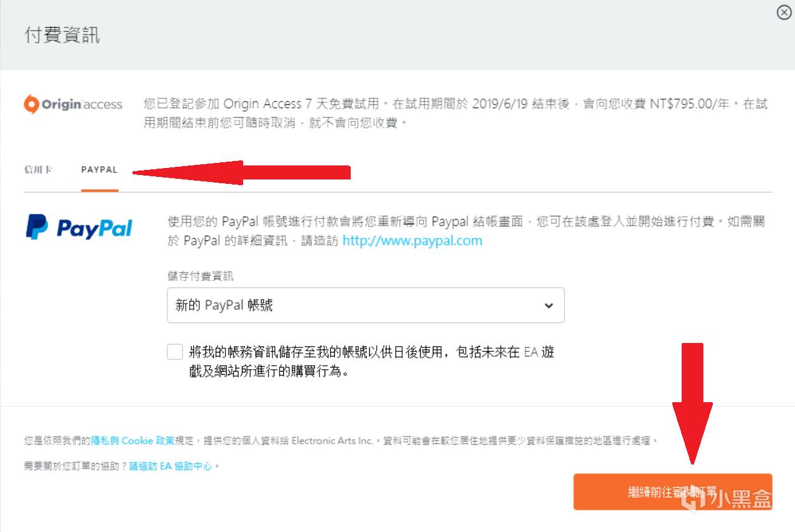This screenshot has height=532, width=795.
Task: Enable the save billing info checkbox
Action: pyautogui.click(x=174, y=352)
